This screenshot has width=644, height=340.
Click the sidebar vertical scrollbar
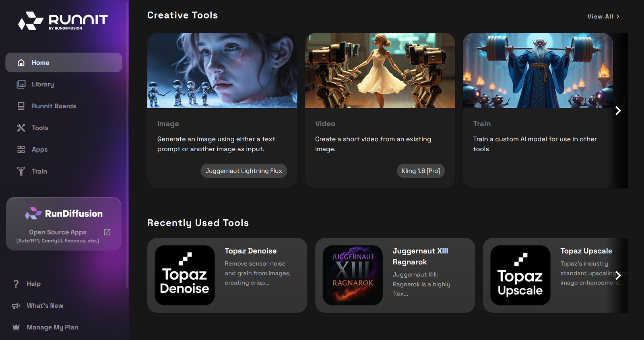(x=127, y=145)
